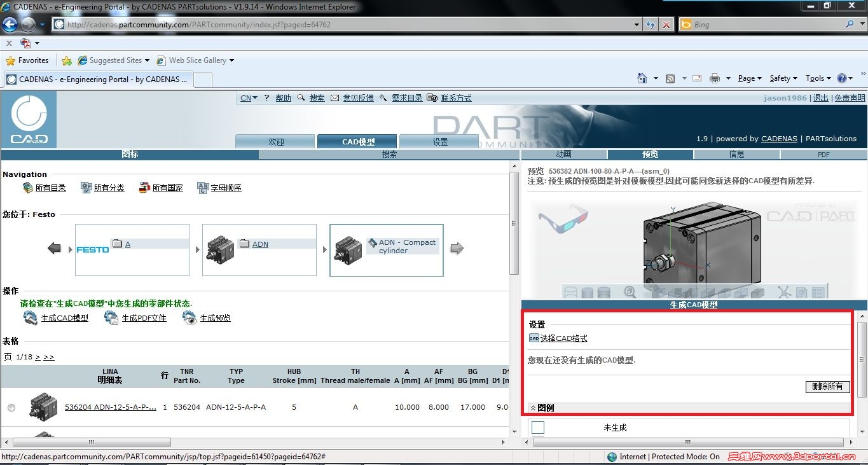This screenshot has width=868, height=465.
Task: Switch to the 信息 info tab
Action: tap(736, 154)
